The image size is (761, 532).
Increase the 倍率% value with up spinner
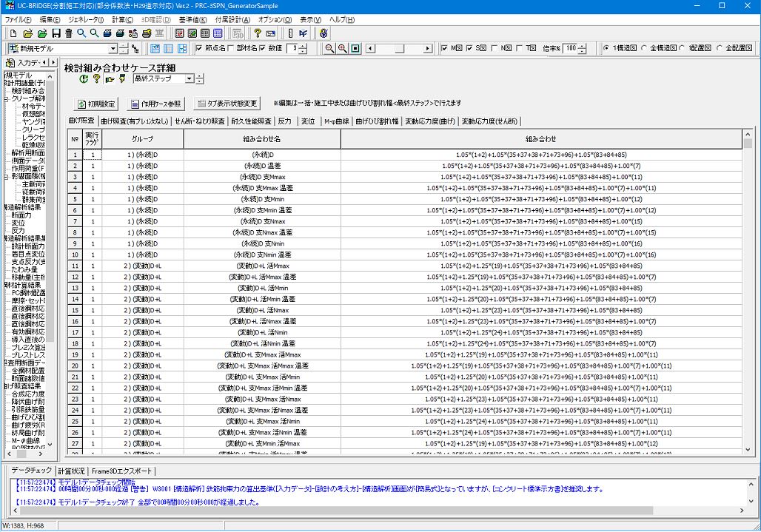coord(582,46)
